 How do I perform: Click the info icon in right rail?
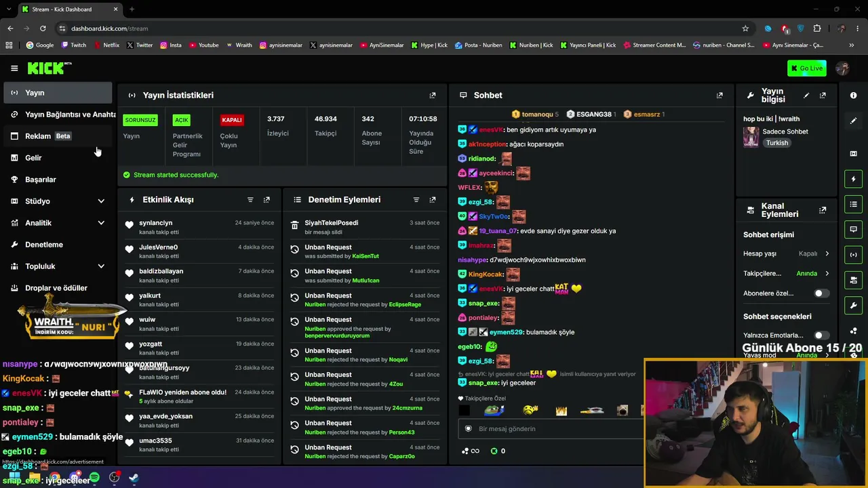(x=853, y=96)
